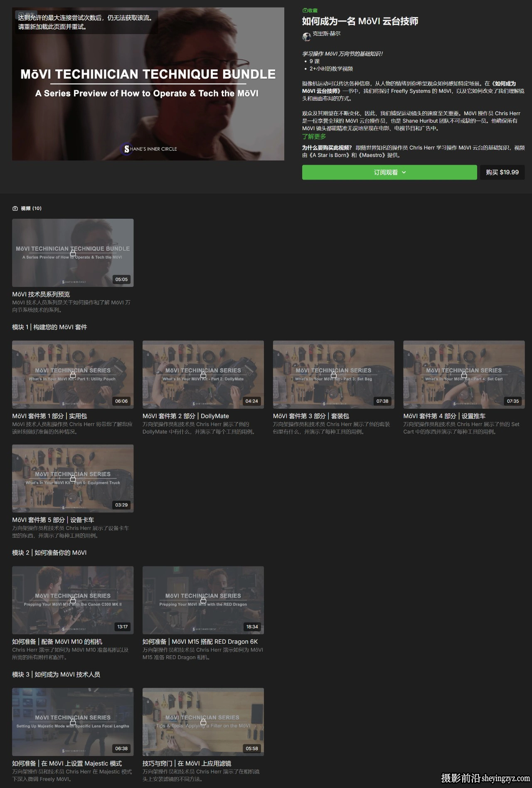Click the 13:17 duration badge
Image resolution: width=532 pixels, height=788 pixels.
(122, 627)
